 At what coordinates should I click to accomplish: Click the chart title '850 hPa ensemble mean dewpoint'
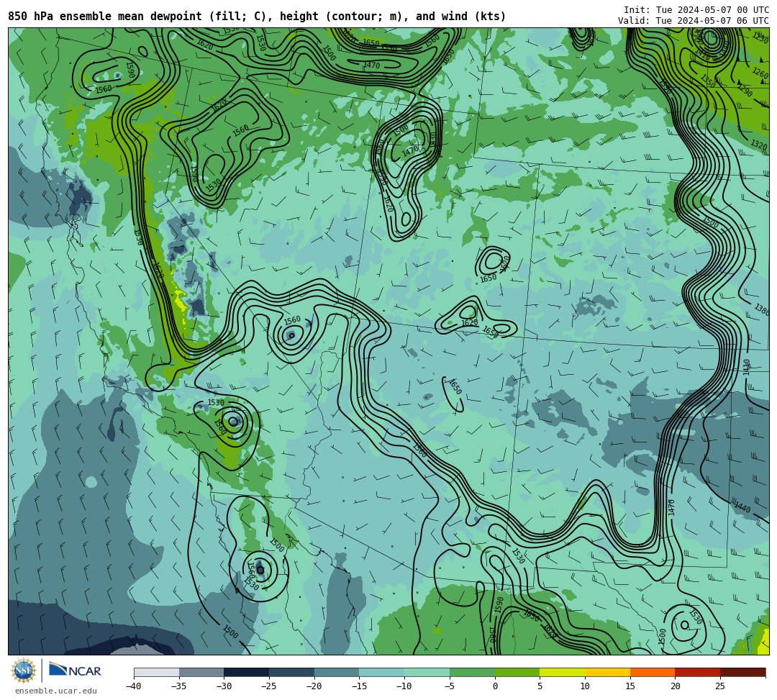coord(105,17)
